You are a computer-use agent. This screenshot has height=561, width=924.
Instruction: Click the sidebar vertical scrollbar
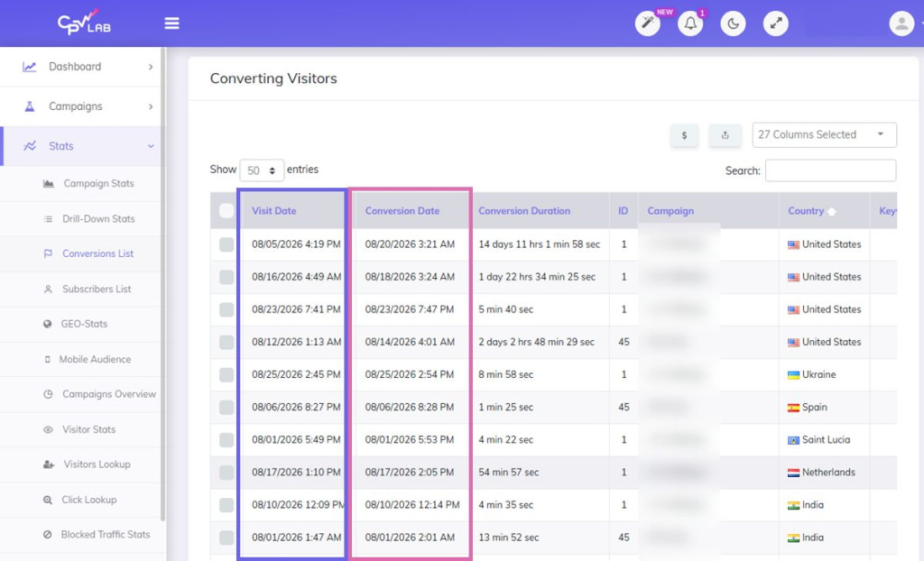coord(162,283)
